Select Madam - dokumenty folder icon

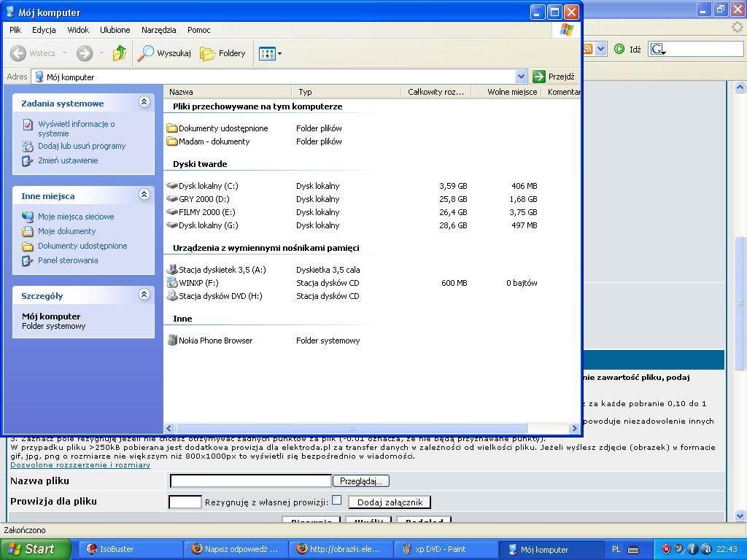click(172, 141)
